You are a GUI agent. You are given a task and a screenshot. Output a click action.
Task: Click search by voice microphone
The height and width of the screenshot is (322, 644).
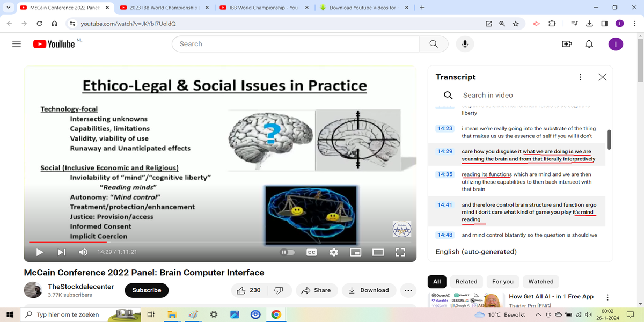(x=465, y=44)
